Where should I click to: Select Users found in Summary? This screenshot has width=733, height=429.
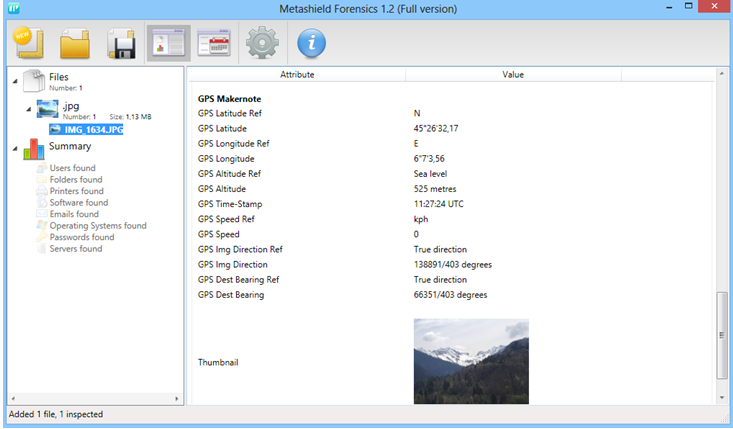72,168
